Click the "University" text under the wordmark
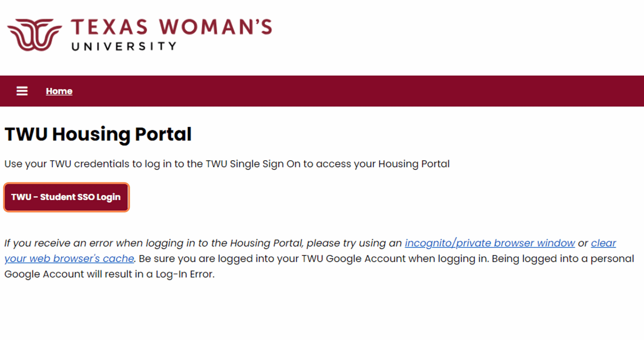The height and width of the screenshot is (340, 644). click(124, 47)
